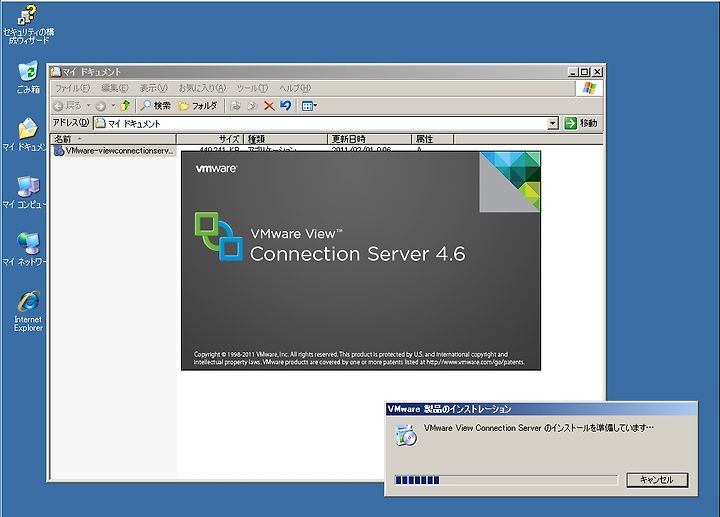The image size is (720, 517).
Task: Click the Move To toolbar icon
Action: point(236,106)
